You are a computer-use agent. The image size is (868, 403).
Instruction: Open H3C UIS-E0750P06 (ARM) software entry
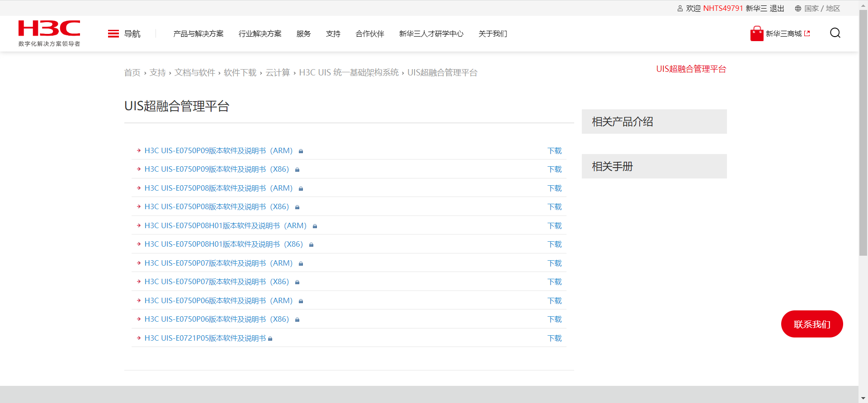[218, 301]
